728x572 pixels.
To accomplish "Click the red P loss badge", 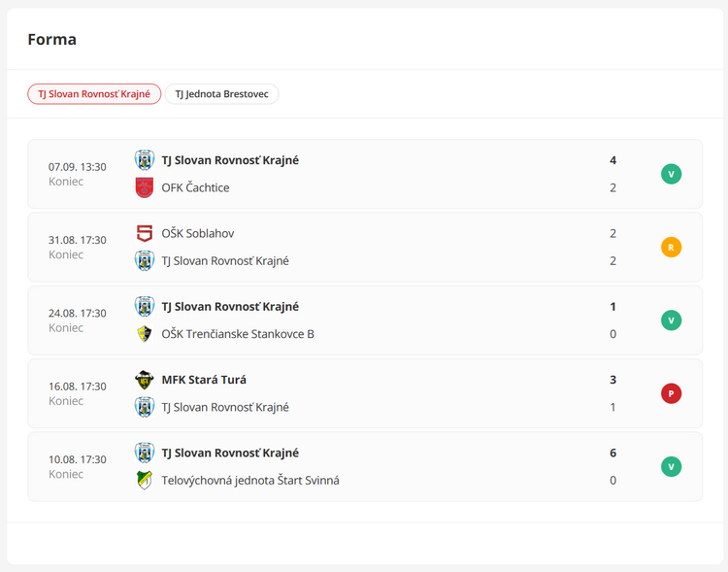I will point(671,393).
